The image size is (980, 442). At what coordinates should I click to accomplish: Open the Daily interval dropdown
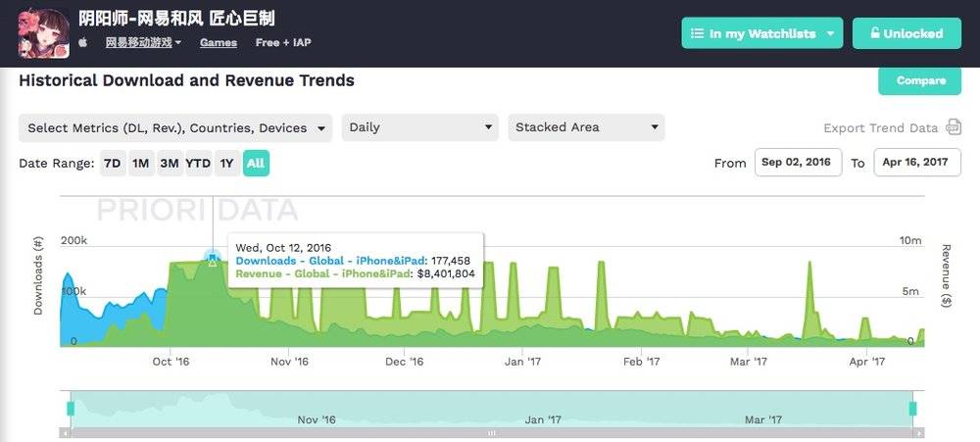tap(420, 127)
